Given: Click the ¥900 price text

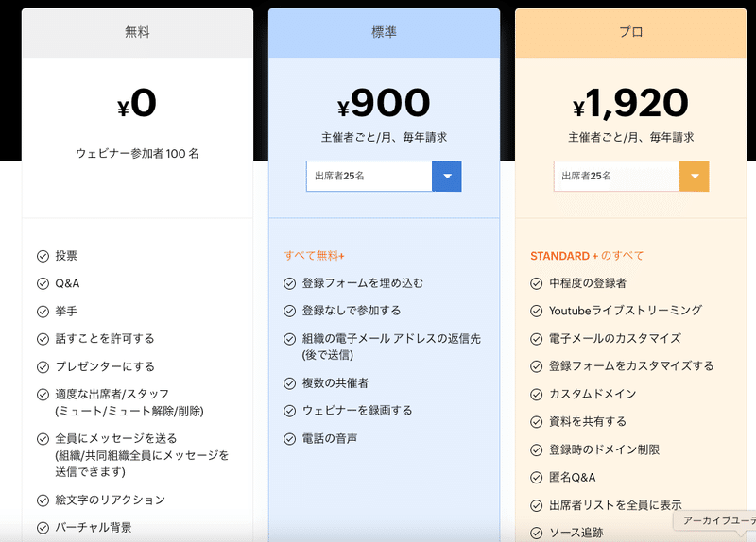Looking at the screenshot, I should [384, 103].
